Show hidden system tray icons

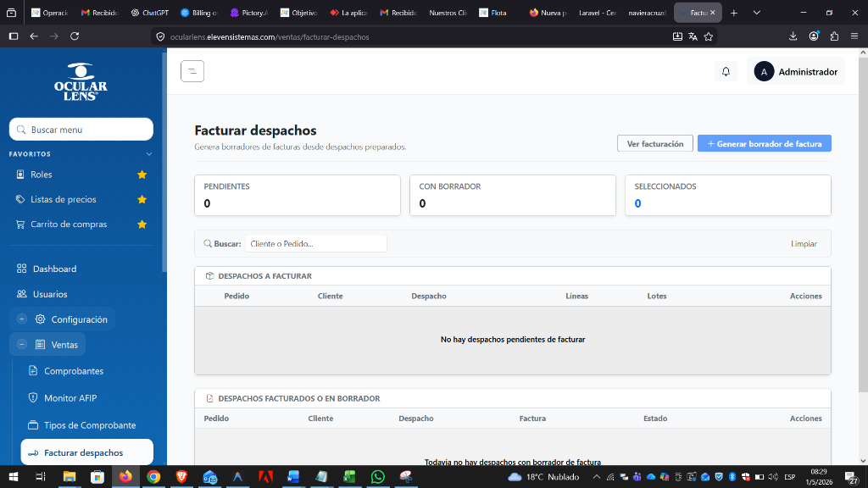pos(596,477)
